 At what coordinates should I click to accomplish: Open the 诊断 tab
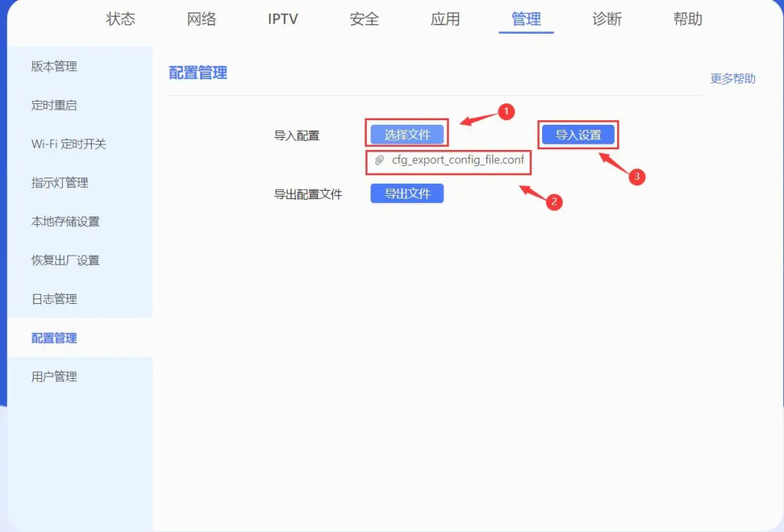pos(607,19)
